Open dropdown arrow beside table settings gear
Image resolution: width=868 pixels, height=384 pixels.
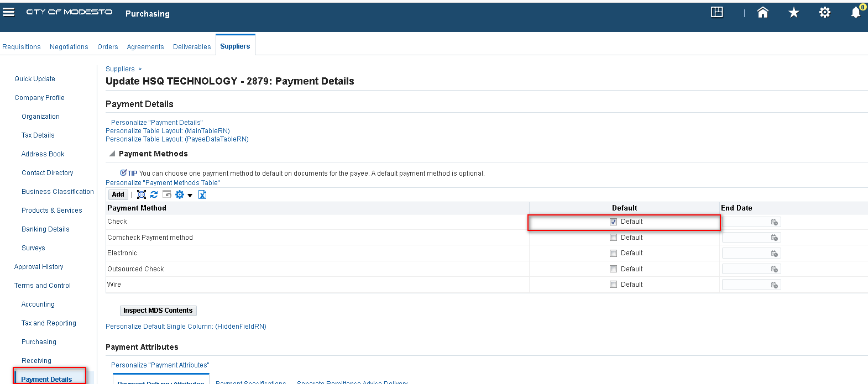(190, 195)
